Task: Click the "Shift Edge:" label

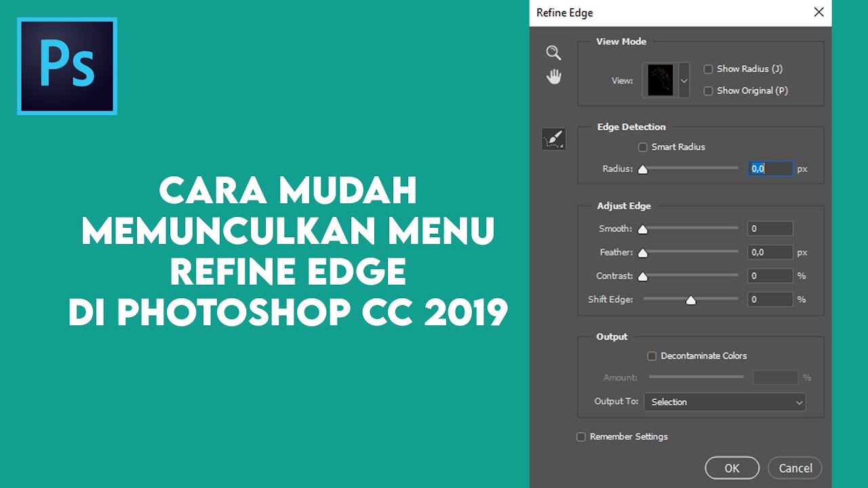Action: point(610,299)
